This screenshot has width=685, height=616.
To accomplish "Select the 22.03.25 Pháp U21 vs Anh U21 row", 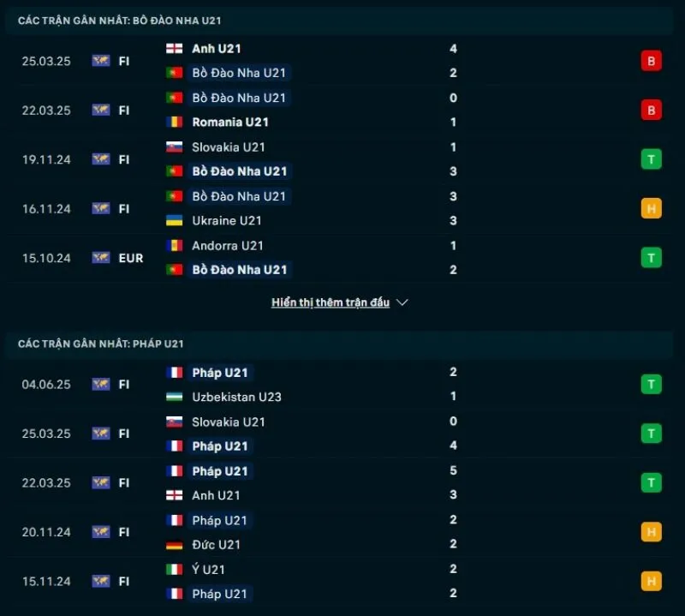I will [x=342, y=483].
